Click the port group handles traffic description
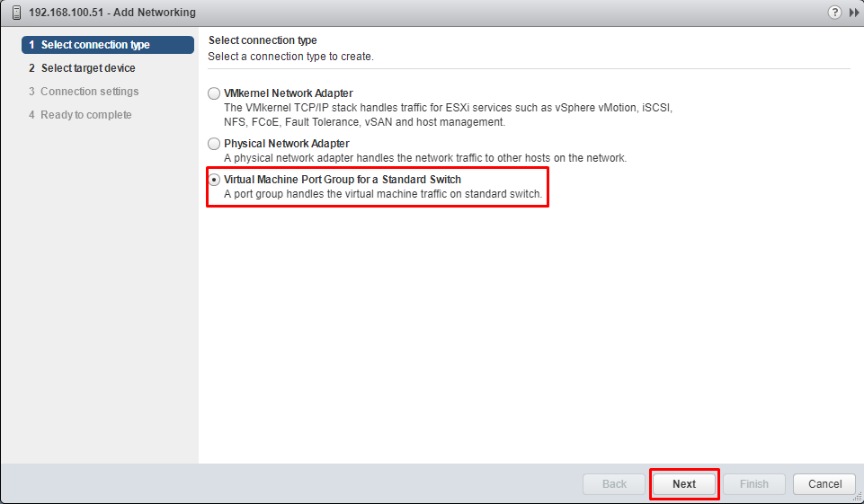 [x=383, y=194]
